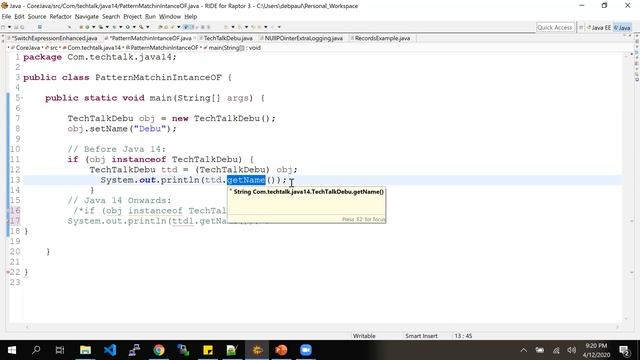This screenshot has width=640, height=360.
Task: Click Com.techtalk.java14 breadcrumb package
Action: click(93, 48)
